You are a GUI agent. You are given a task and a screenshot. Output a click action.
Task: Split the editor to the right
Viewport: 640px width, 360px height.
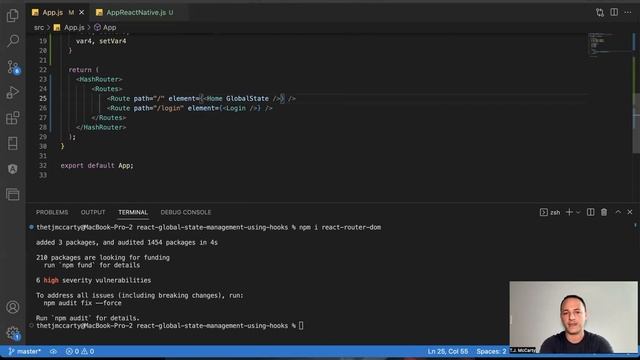click(x=614, y=12)
